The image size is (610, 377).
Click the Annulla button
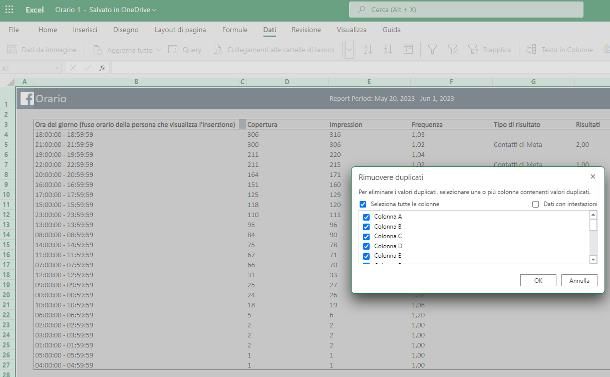tap(579, 281)
